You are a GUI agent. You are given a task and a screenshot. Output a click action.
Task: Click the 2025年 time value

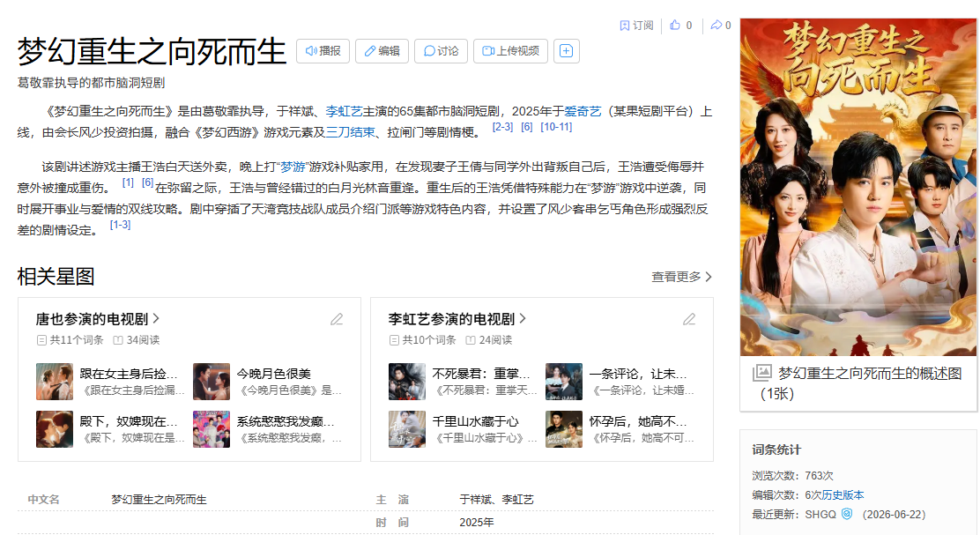click(476, 523)
